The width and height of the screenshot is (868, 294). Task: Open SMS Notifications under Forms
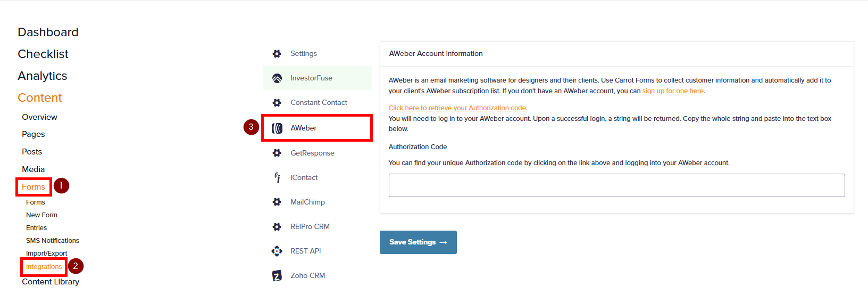[53, 241]
